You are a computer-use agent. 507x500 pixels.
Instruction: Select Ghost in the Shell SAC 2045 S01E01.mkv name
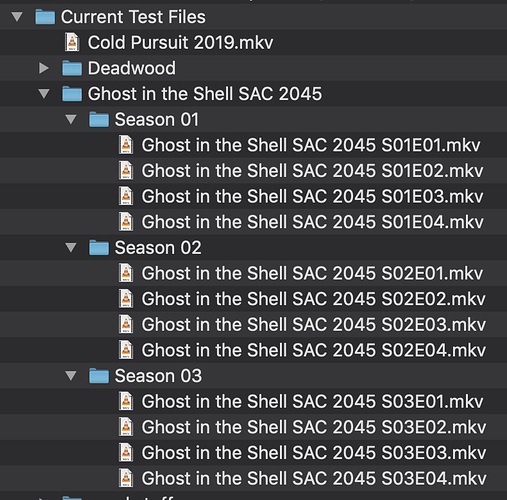tap(311, 145)
